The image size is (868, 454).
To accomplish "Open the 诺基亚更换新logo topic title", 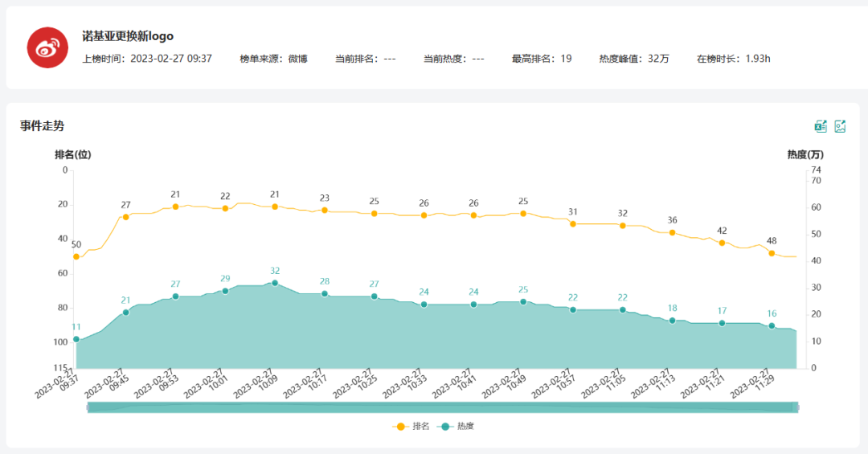I will 128,36.
